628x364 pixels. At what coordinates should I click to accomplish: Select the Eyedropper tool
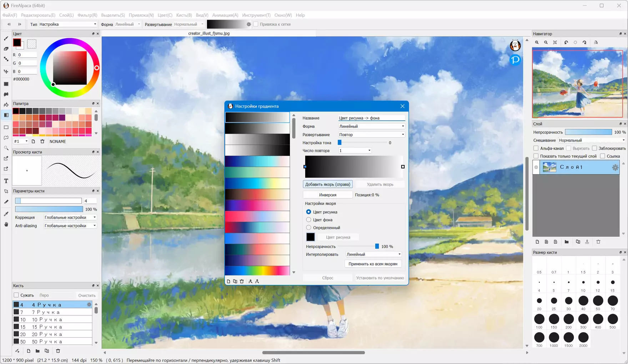pyautogui.click(x=6, y=214)
